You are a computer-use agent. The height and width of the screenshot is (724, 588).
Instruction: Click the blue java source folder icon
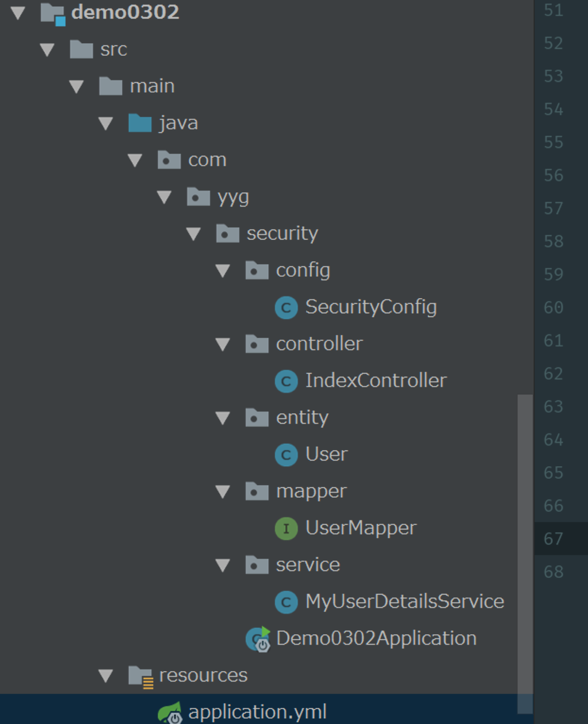pyautogui.click(x=140, y=123)
